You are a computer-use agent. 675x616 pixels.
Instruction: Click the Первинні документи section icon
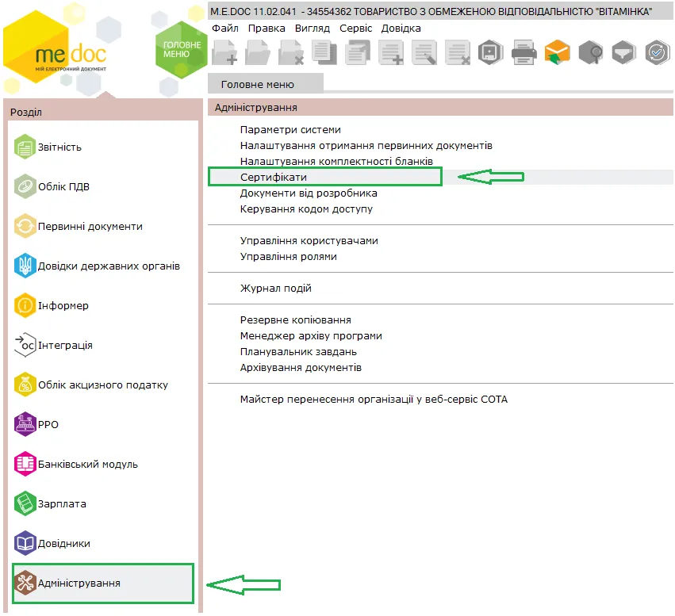(x=25, y=226)
